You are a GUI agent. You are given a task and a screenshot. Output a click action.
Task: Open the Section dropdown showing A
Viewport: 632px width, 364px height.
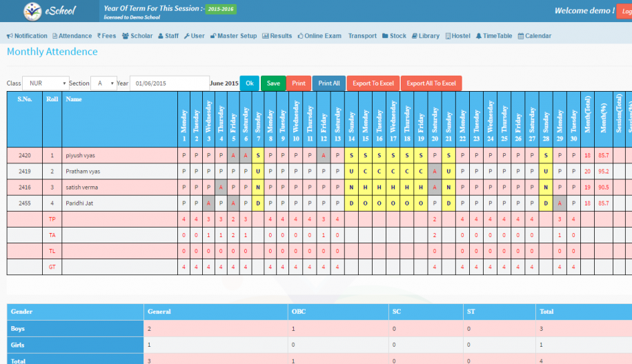(103, 83)
